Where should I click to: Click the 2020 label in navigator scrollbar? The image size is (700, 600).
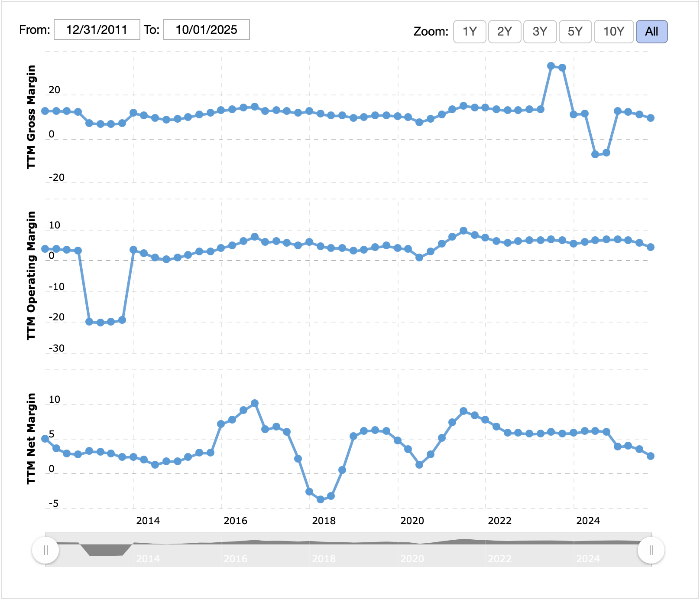pos(412,558)
